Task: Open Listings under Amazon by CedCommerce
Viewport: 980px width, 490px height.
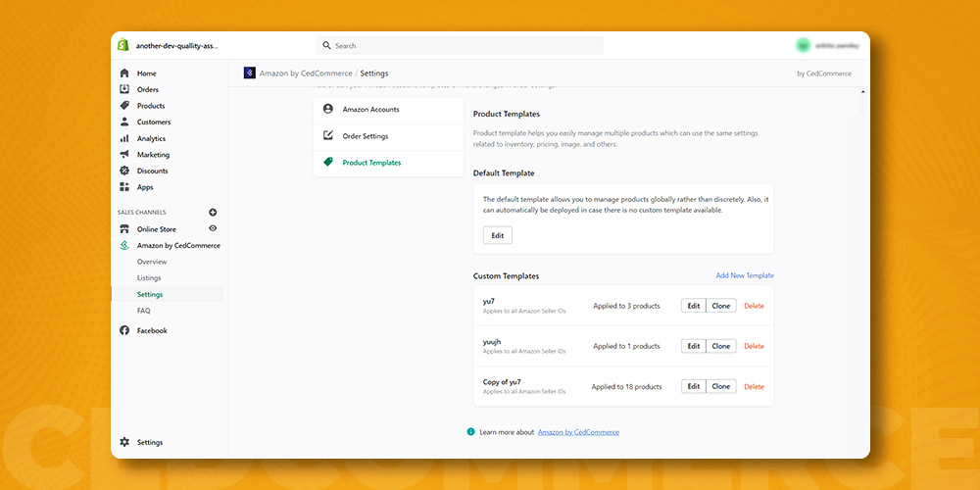Action: (x=149, y=278)
